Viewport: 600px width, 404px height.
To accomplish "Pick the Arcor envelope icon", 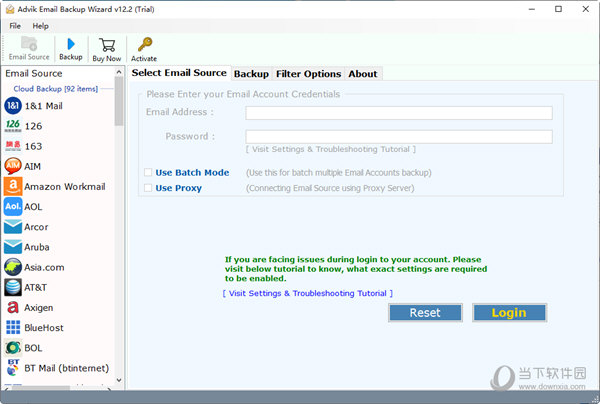I will tap(13, 227).
